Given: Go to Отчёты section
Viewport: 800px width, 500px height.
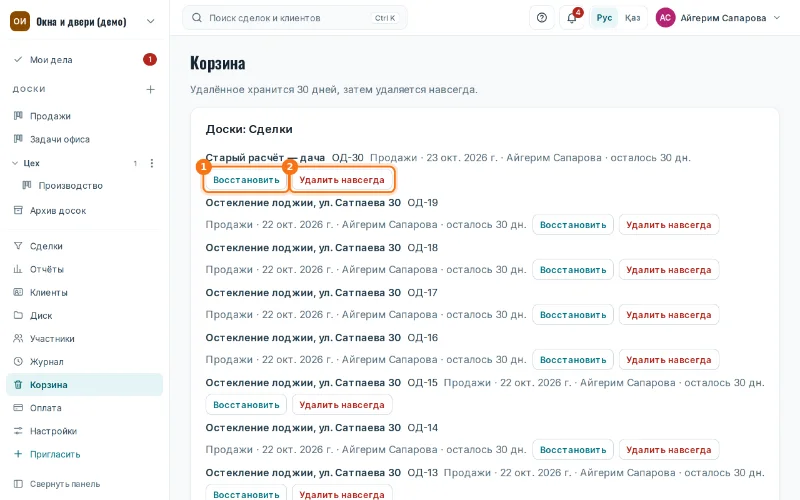Looking at the screenshot, I should [x=85, y=269].
